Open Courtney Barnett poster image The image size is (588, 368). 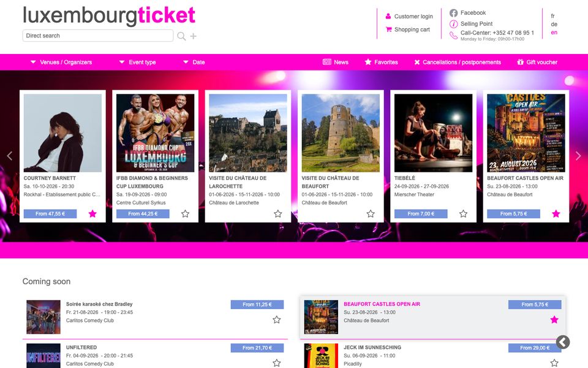tap(62, 133)
